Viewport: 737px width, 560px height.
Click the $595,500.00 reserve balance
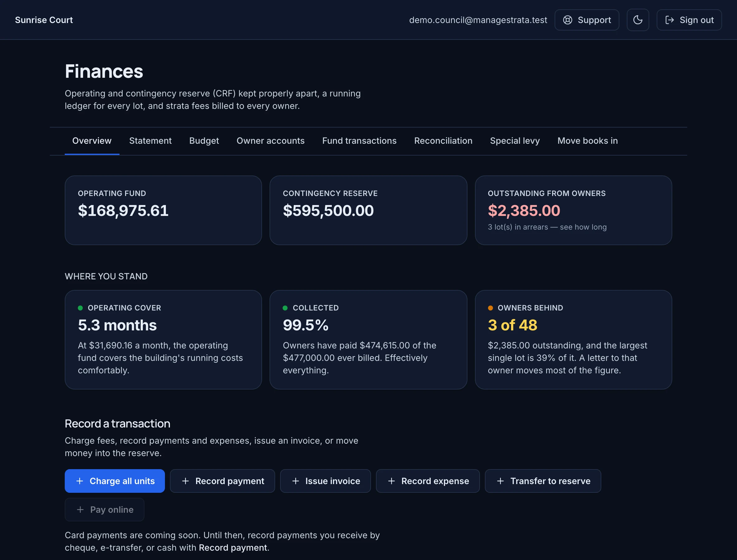pyautogui.click(x=328, y=211)
